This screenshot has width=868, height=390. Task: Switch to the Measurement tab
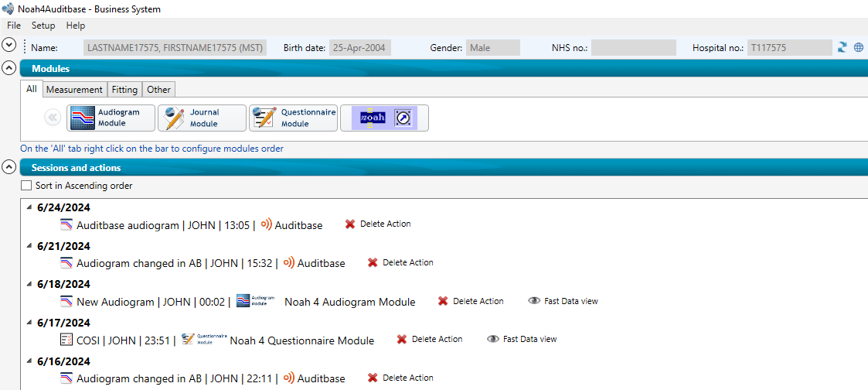coord(74,89)
